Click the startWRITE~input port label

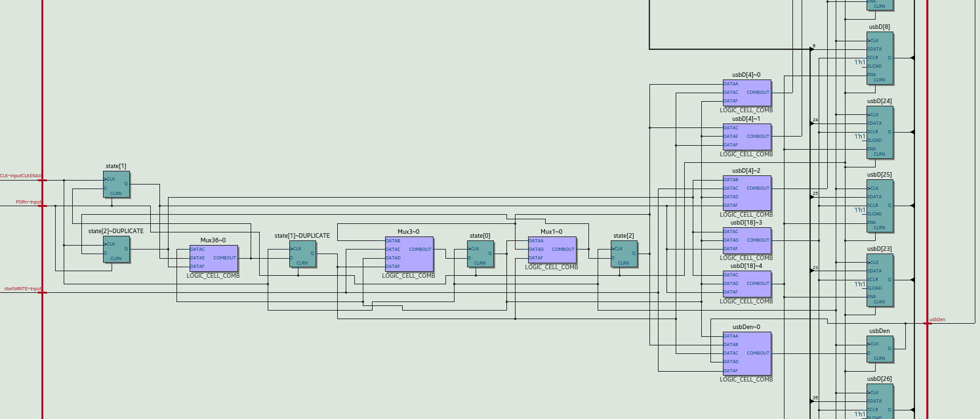coord(23,289)
